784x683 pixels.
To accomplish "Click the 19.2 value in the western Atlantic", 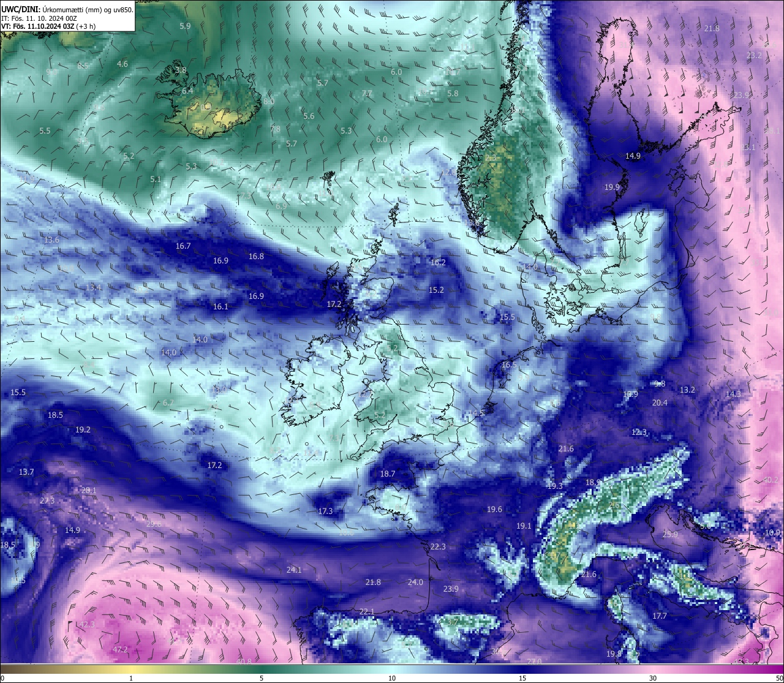I will 83,429.
